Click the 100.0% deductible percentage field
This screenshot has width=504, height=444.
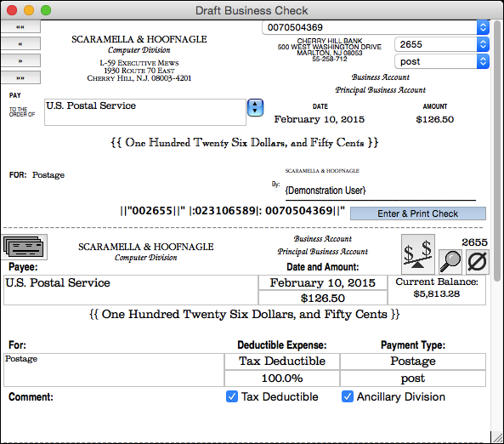click(x=282, y=379)
